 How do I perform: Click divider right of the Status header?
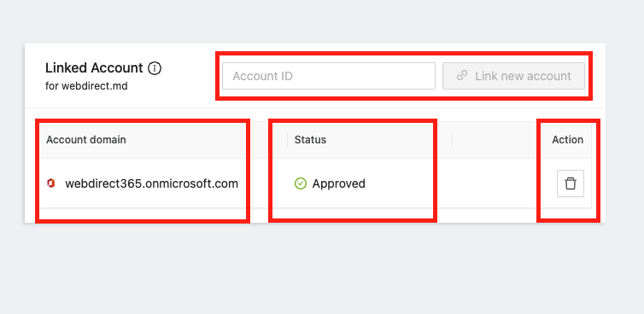(x=452, y=140)
